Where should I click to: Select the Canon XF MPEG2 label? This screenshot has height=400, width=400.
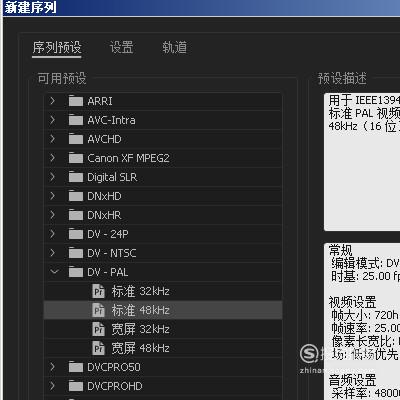coord(128,158)
